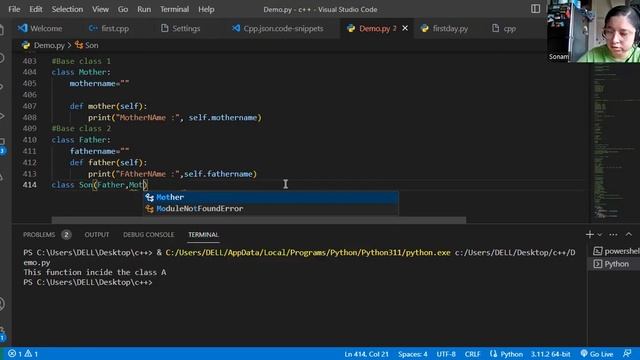Open the File menu

pyautogui.click(x=14, y=9)
